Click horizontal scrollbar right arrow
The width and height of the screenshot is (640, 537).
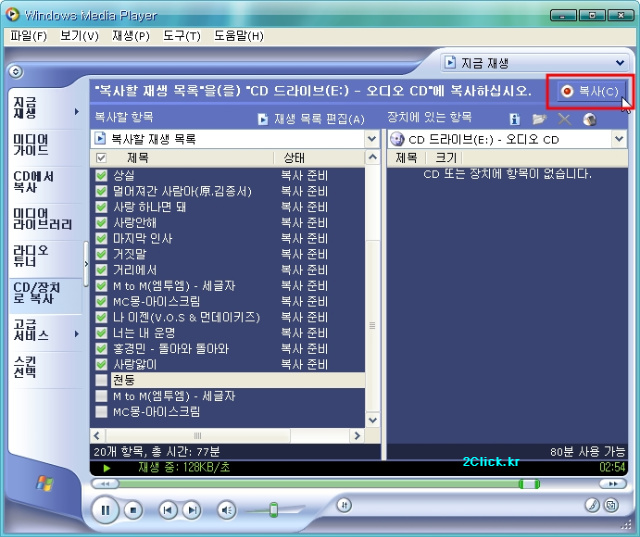357,436
